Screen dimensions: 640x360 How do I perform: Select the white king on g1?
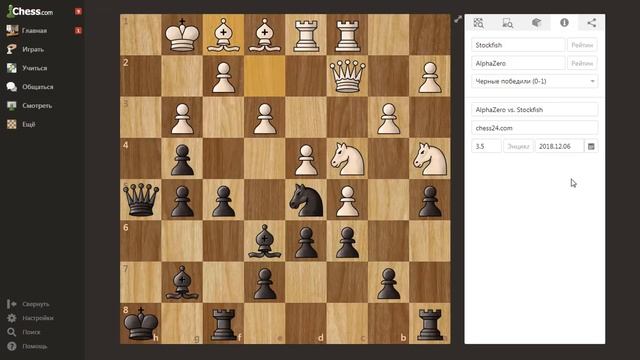point(182,35)
